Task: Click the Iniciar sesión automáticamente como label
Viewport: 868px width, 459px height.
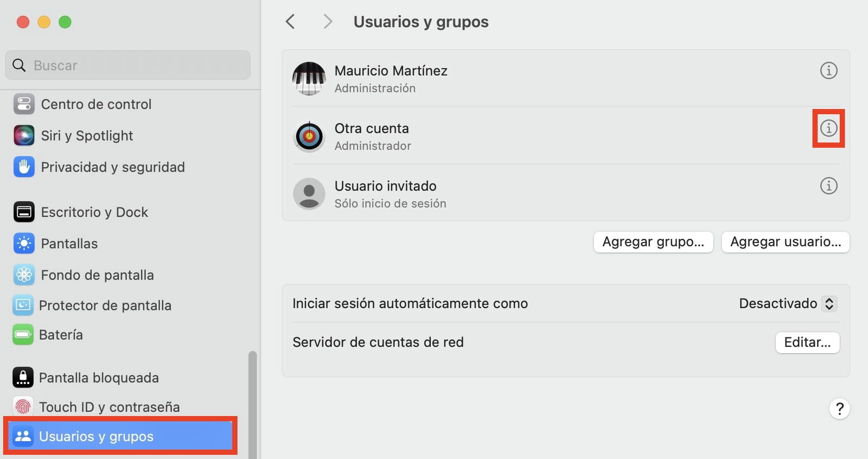Action: [410, 303]
